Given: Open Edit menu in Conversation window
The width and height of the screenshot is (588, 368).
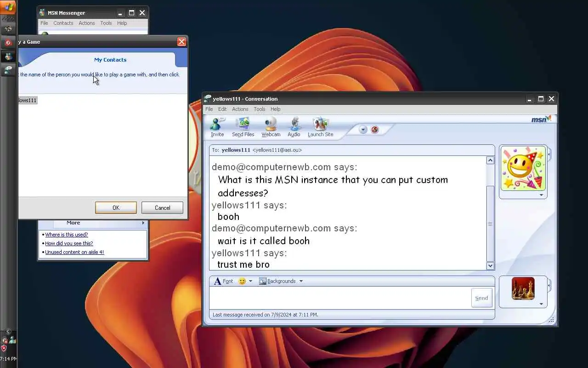Looking at the screenshot, I should (222, 109).
